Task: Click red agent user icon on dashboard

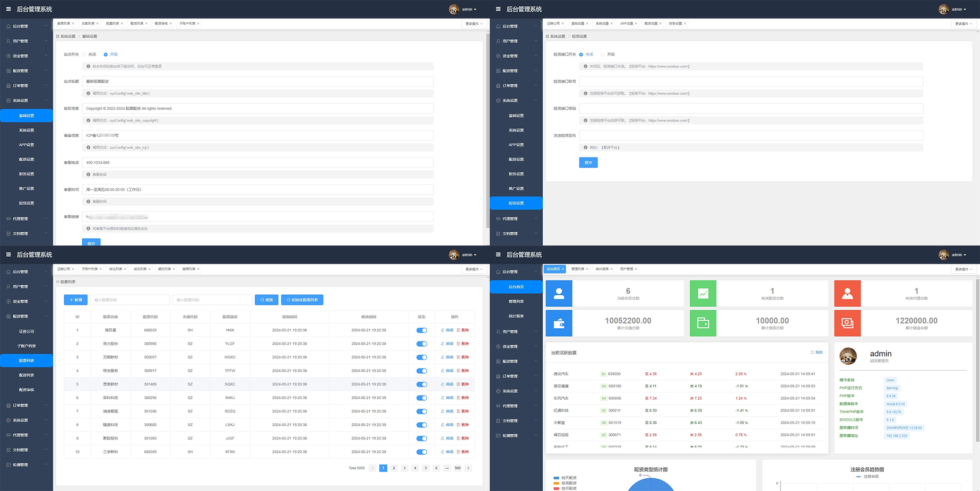Action: [x=847, y=293]
